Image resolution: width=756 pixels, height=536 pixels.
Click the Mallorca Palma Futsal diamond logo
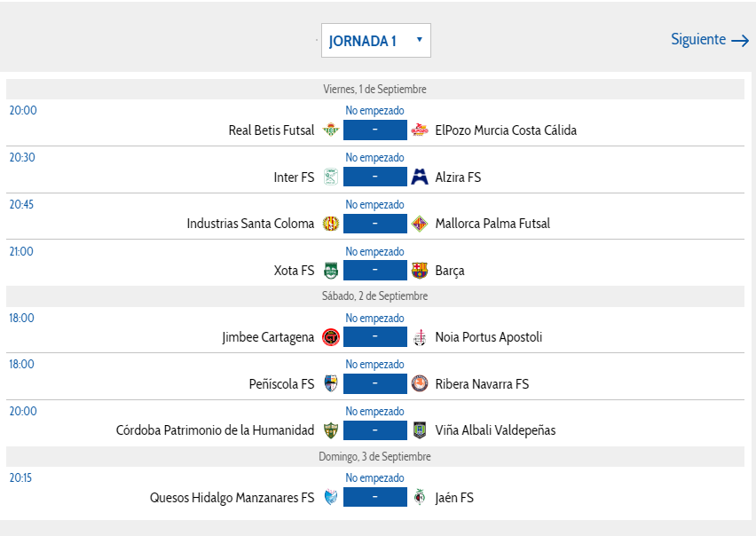pyautogui.click(x=420, y=224)
